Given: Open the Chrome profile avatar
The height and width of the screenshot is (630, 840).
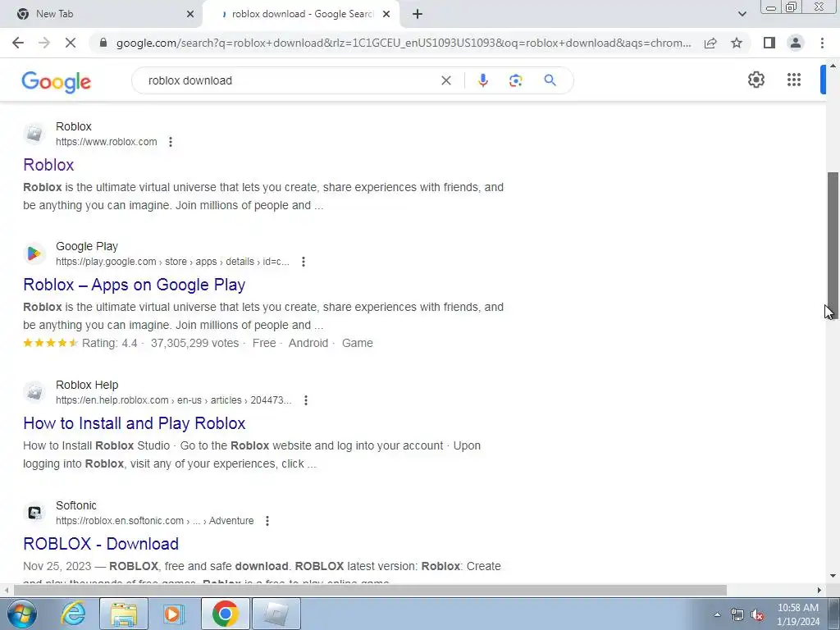Looking at the screenshot, I should (x=796, y=43).
